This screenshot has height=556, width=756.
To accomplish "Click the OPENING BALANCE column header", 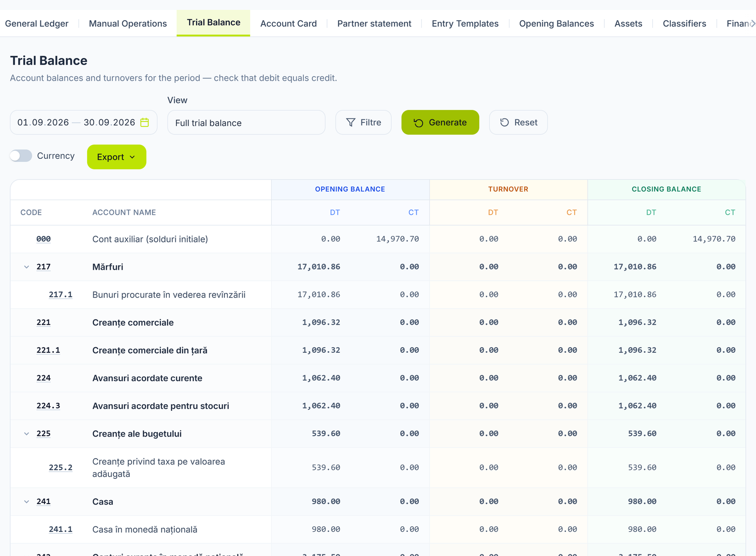I will point(350,190).
